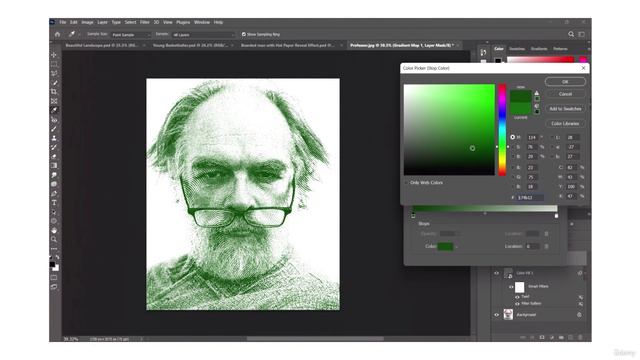Click the Home icon in options bar
Viewport: 640px width, 360px height.
tap(58, 34)
